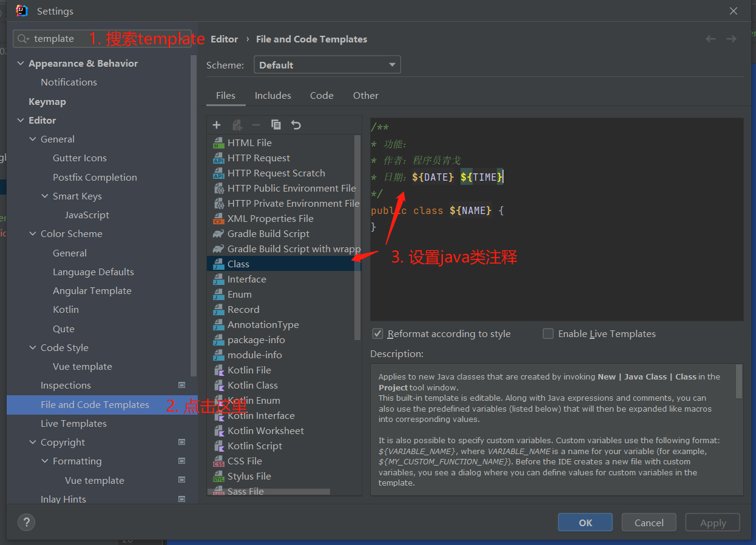The width and height of the screenshot is (756, 545).
Task: Open the Scheme Default dropdown
Action: 327,65
